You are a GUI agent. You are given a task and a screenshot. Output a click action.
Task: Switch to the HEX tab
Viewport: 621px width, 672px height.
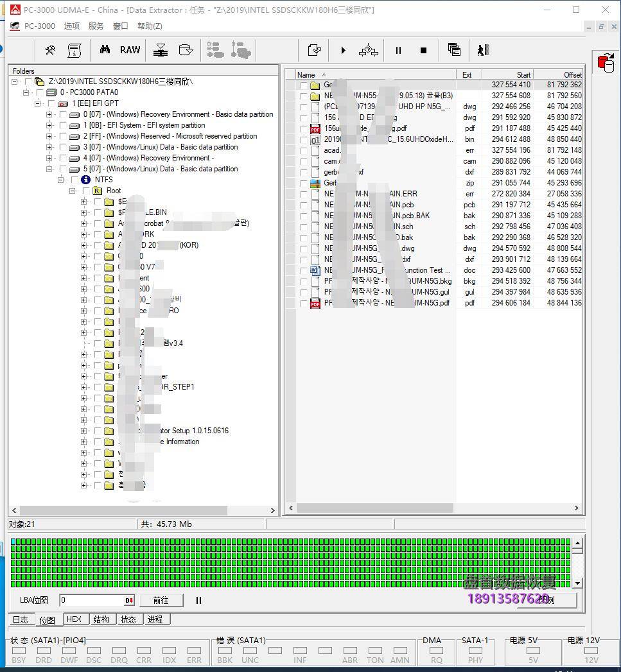click(x=74, y=619)
